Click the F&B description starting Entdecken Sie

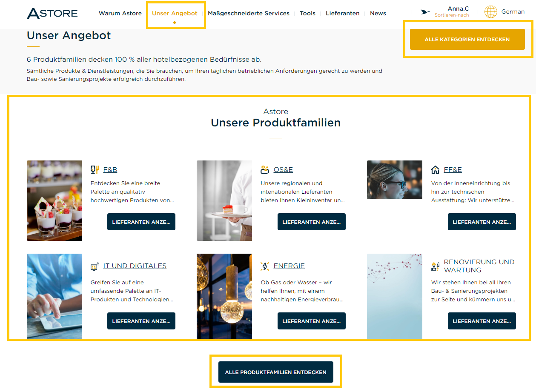pos(132,192)
